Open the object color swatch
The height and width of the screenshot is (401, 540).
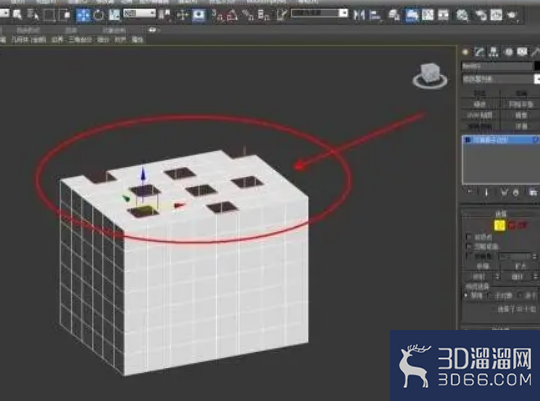coord(537,66)
